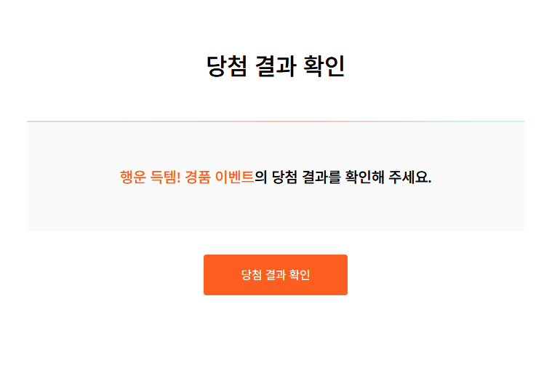
Task: Click the word 이벤트 in orange text
Action: click(234, 177)
